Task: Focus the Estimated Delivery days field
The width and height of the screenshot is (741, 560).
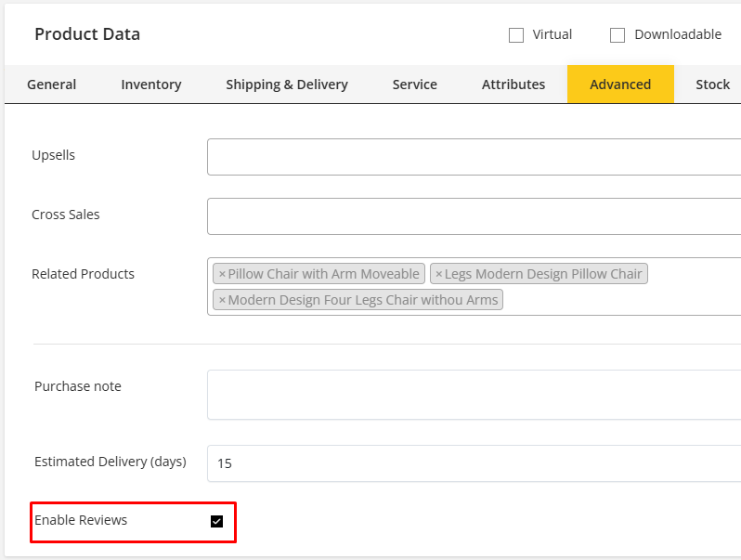Action: [474, 462]
